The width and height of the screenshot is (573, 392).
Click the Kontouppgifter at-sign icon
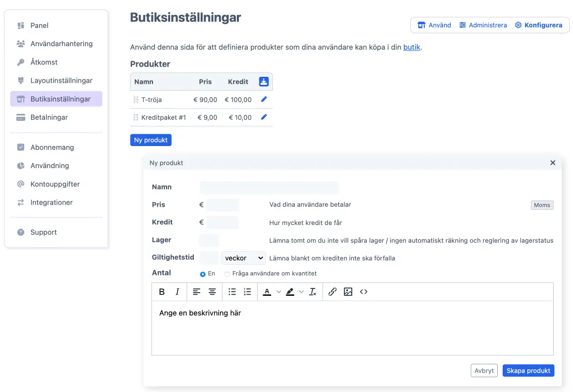click(21, 184)
